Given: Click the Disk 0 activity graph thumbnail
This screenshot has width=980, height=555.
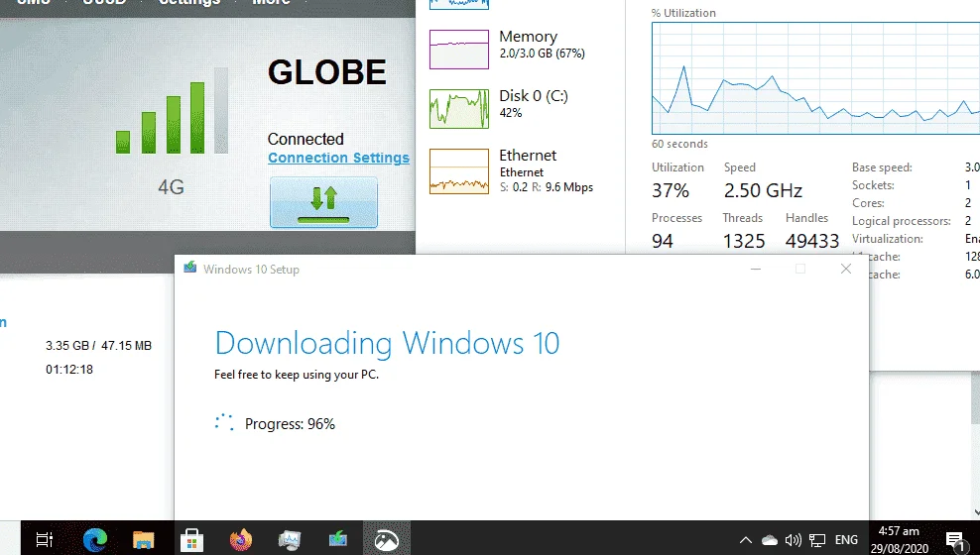Looking at the screenshot, I should (x=459, y=109).
